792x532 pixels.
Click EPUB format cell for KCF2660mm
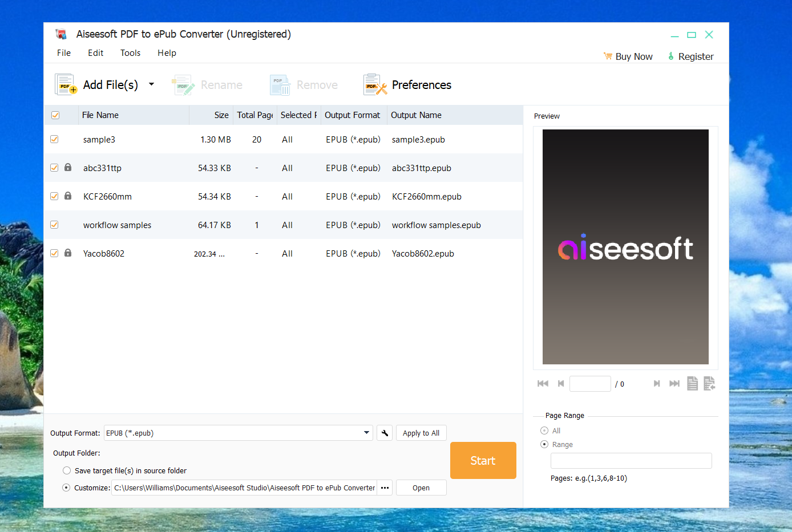point(353,197)
